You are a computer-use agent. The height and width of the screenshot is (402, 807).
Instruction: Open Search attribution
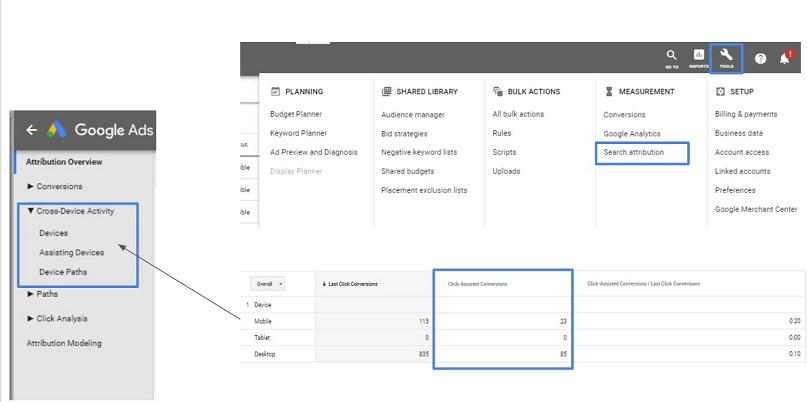(634, 152)
